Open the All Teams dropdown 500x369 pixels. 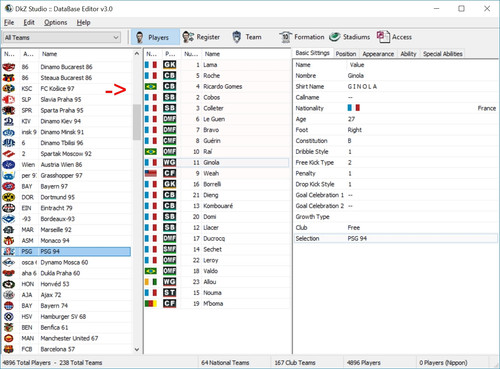(62, 37)
